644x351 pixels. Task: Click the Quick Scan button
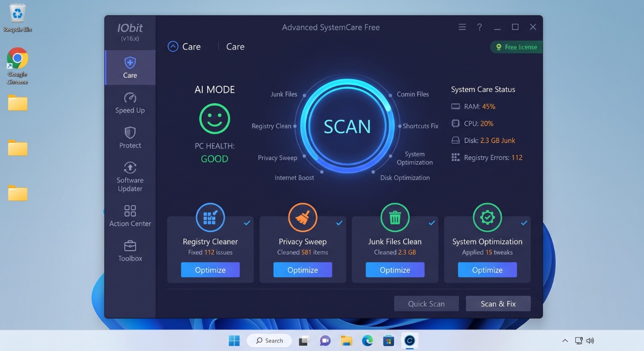[426, 304]
